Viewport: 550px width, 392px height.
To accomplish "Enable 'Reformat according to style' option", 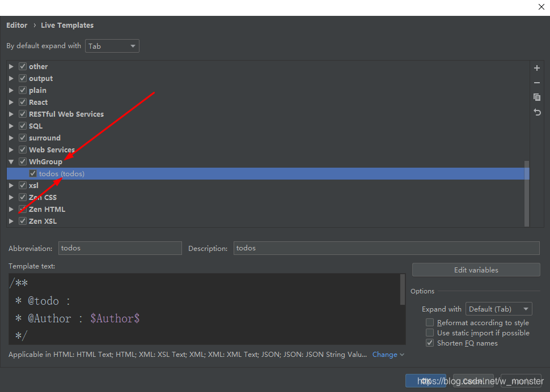I will (430, 322).
